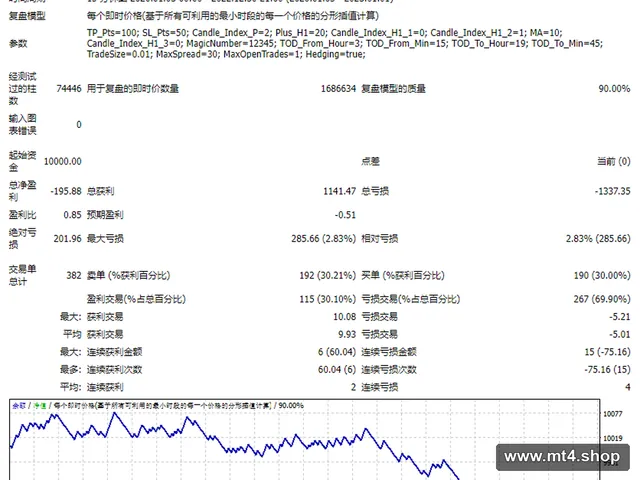Select the average profit trade value '9.93'

347,334
